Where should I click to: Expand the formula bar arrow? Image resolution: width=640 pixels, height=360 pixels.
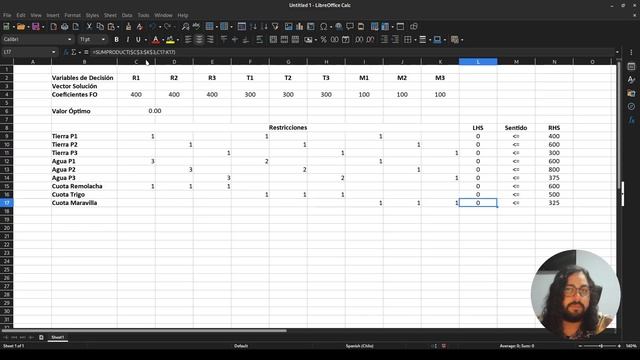pyautogui.click(x=617, y=52)
